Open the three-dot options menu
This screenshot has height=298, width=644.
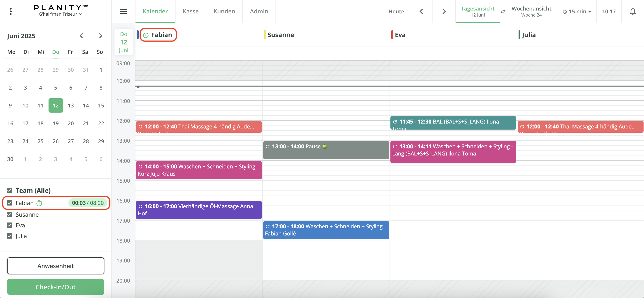(x=11, y=11)
